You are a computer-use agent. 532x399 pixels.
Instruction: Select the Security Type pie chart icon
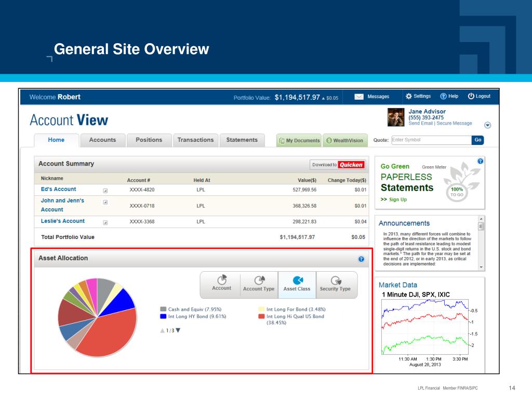pyautogui.click(x=336, y=281)
